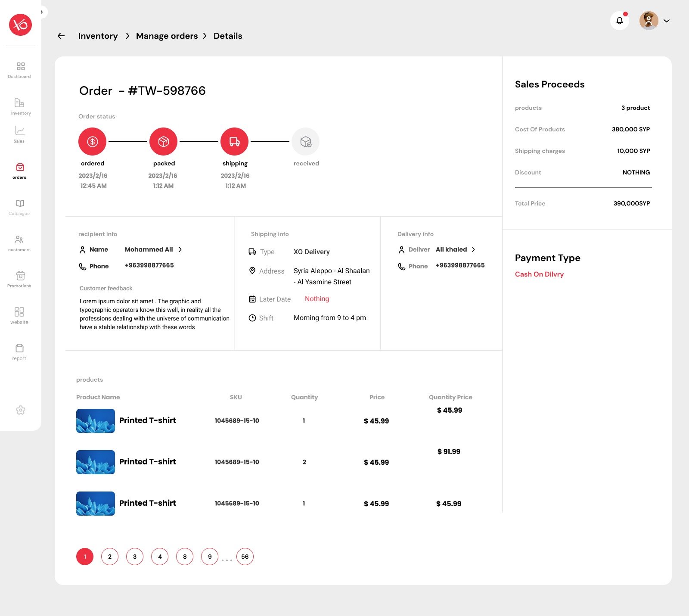Click first Printed T-shirt thumbnail
The image size is (689, 616).
pos(96,421)
